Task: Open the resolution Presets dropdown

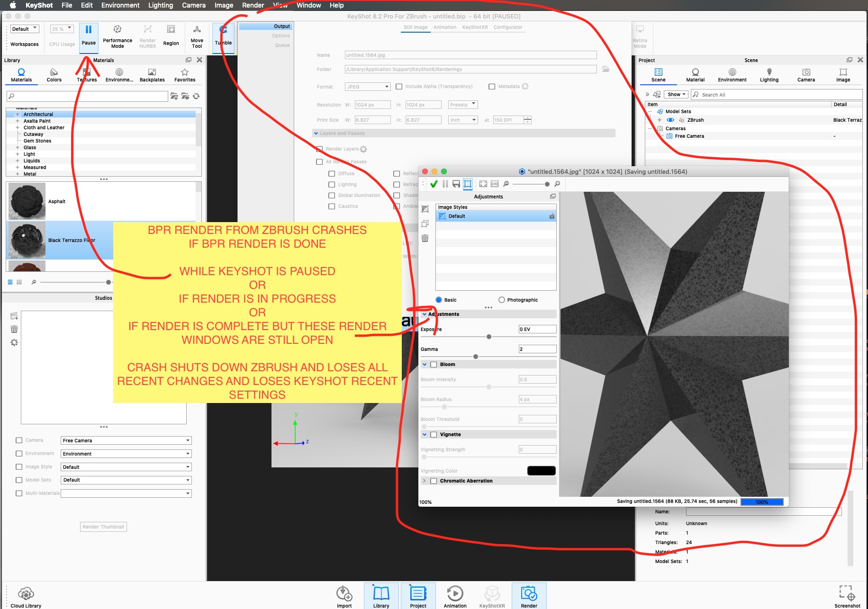Action: 463,105
